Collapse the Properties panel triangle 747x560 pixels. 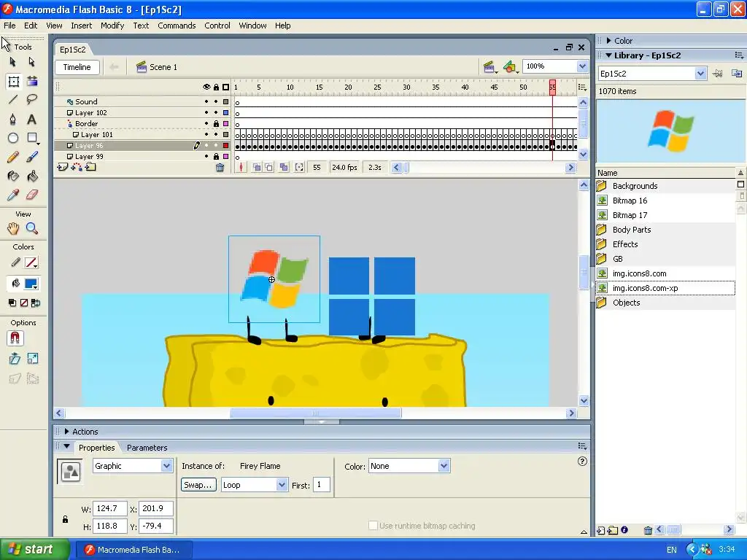(x=66, y=447)
